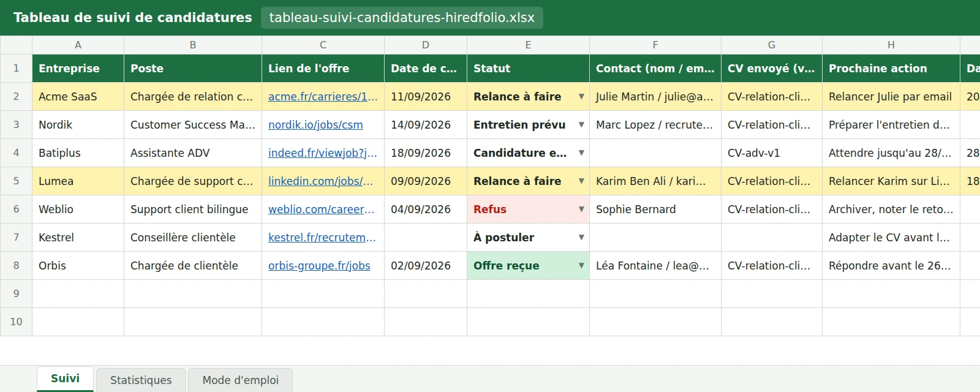Open the Statut dropdown for Acme SaaS
This screenshot has height=392, width=980.
click(x=581, y=97)
